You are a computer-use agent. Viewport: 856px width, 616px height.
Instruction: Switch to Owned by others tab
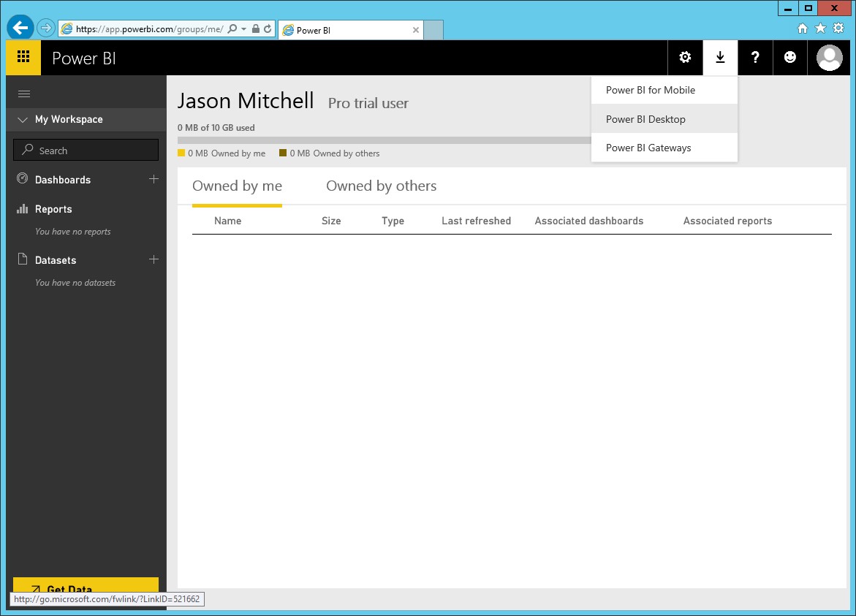pos(381,186)
